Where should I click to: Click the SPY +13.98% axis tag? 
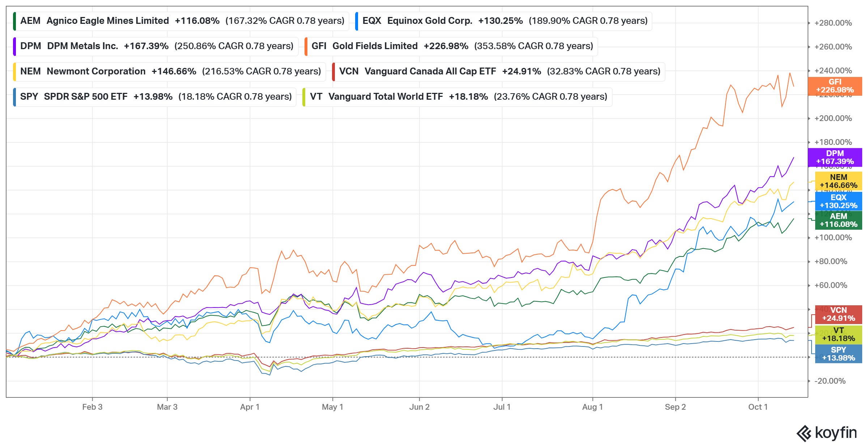click(838, 354)
